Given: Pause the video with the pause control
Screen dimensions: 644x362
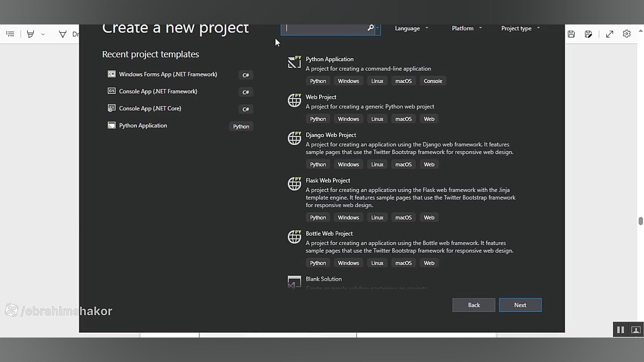Looking at the screenshot, I should [621, 330].
